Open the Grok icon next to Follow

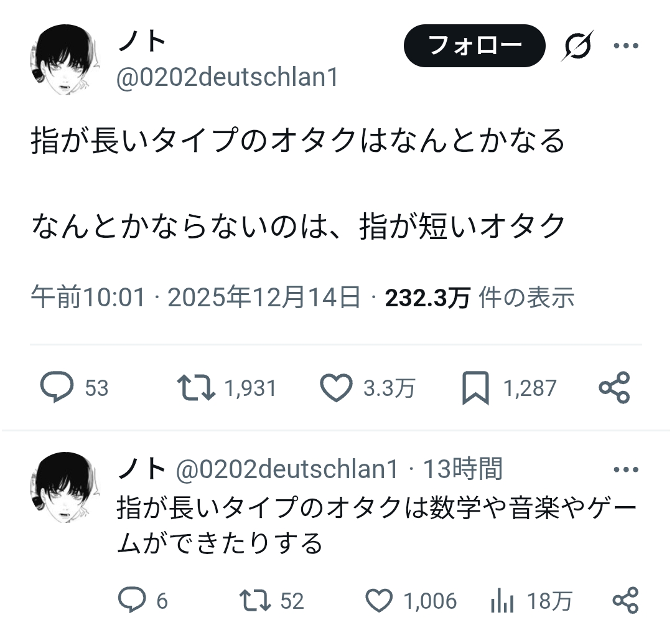(577, 45)
